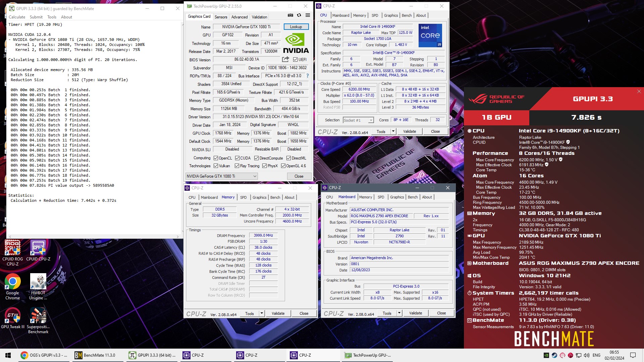
Task: Click the NVIDIA tray icon
Action: tap(546, 355)
